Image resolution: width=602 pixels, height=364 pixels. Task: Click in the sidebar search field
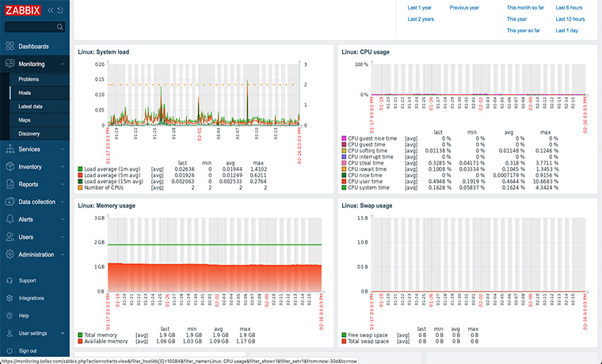pos(30,27)
